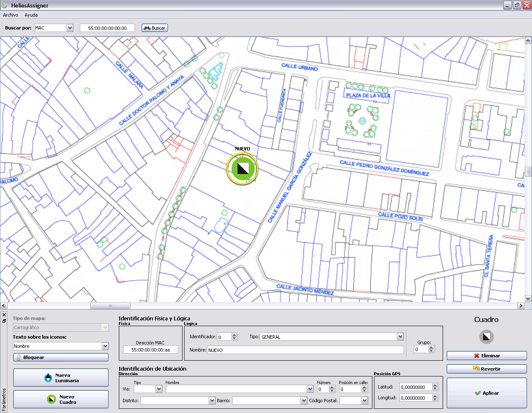532x413 pixels.
Task: Increase the Identificador spinner value
Action: click(234, 335)
